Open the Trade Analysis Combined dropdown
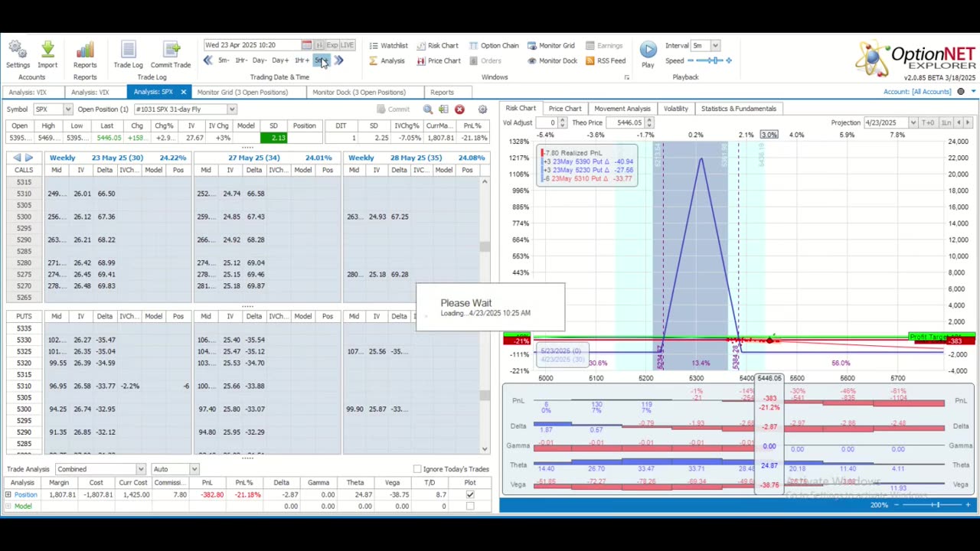Screen dimensions: 980x551 click(x=140, y=469)
